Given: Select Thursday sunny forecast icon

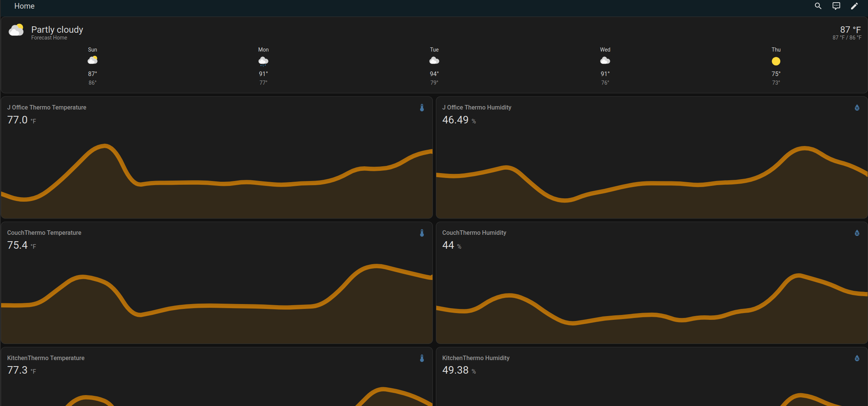Looking at the screenshot, I should [776, 61].
